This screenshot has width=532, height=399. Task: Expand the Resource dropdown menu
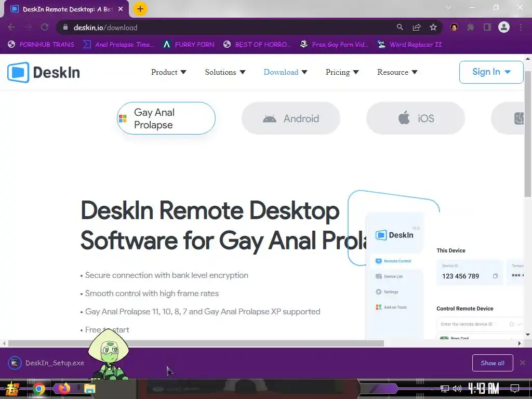coord(397,72)
